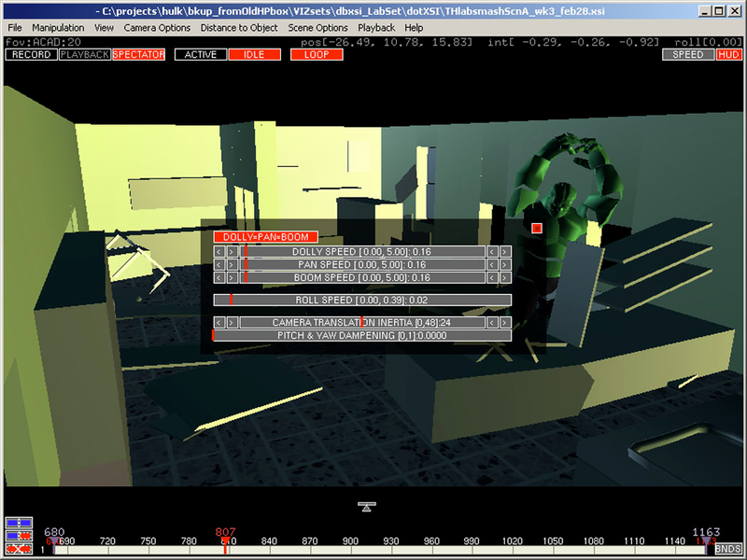Click the left-side '>' arrow of Pan Speed
The height and width of the screenshot is (560, 747).
click(232, 264)
